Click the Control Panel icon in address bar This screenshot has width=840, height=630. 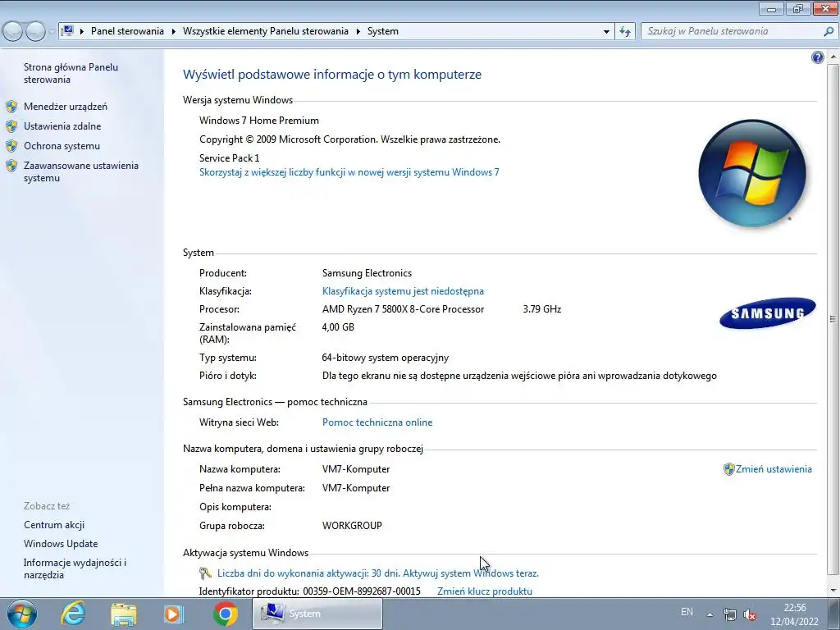[x=67, y=31]
